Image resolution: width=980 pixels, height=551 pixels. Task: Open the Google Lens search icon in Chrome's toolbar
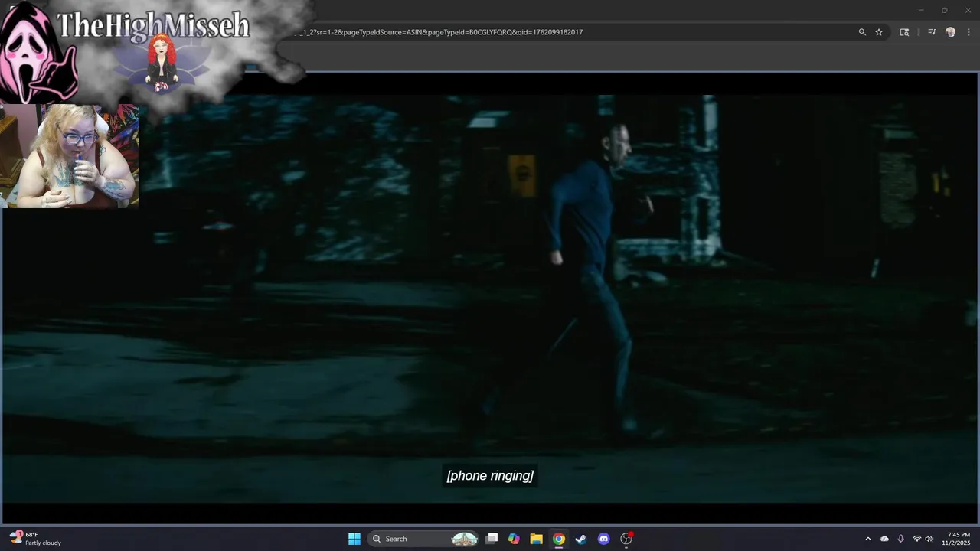(904, 32)
